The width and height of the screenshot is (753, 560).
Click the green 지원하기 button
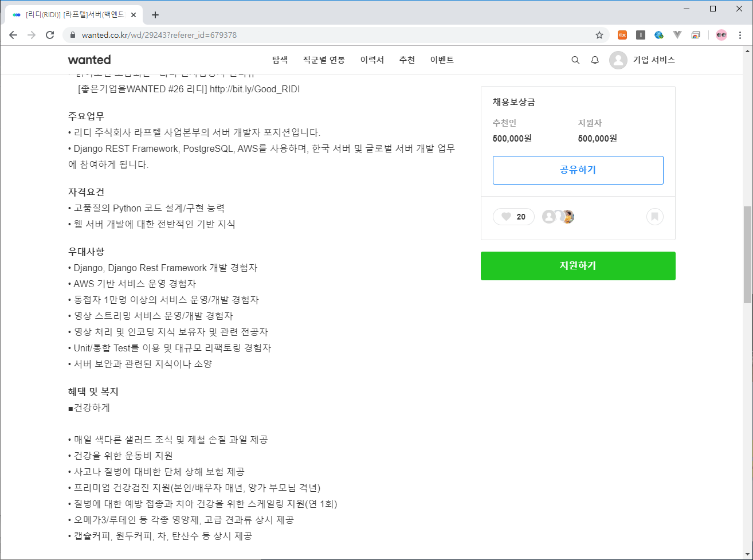point(578,266)
